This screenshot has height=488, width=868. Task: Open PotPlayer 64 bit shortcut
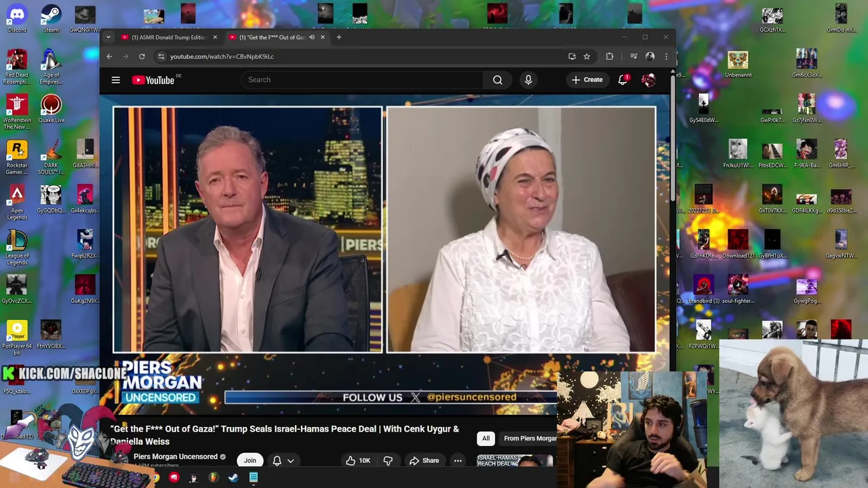pos(17,338)
